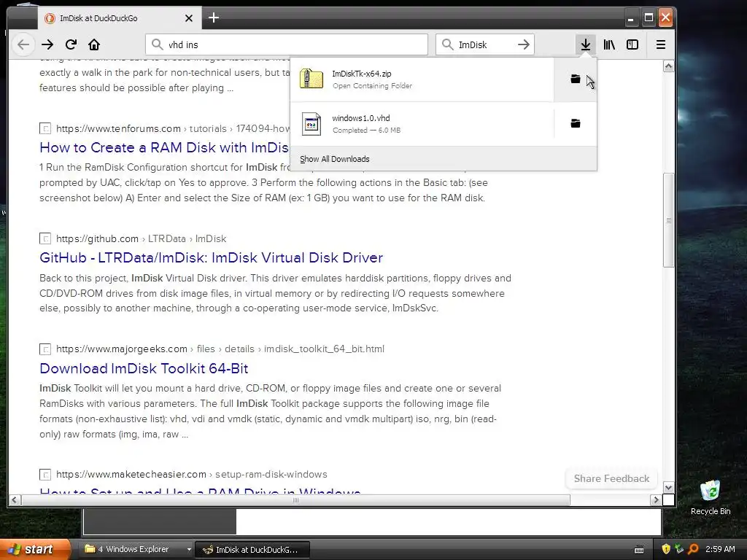The height and width of the screenshot is (560, 747).
Task: Click the https://www.tenforums.com URL text
Action: coord(118,128)
